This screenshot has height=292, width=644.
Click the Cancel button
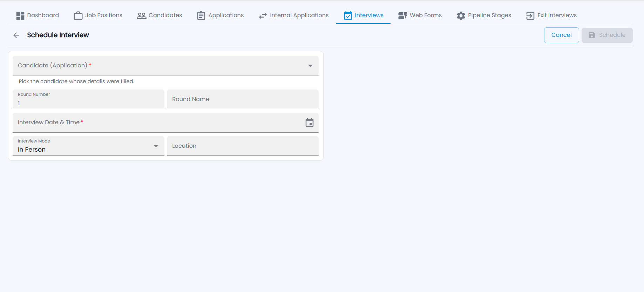pos(562,35)
